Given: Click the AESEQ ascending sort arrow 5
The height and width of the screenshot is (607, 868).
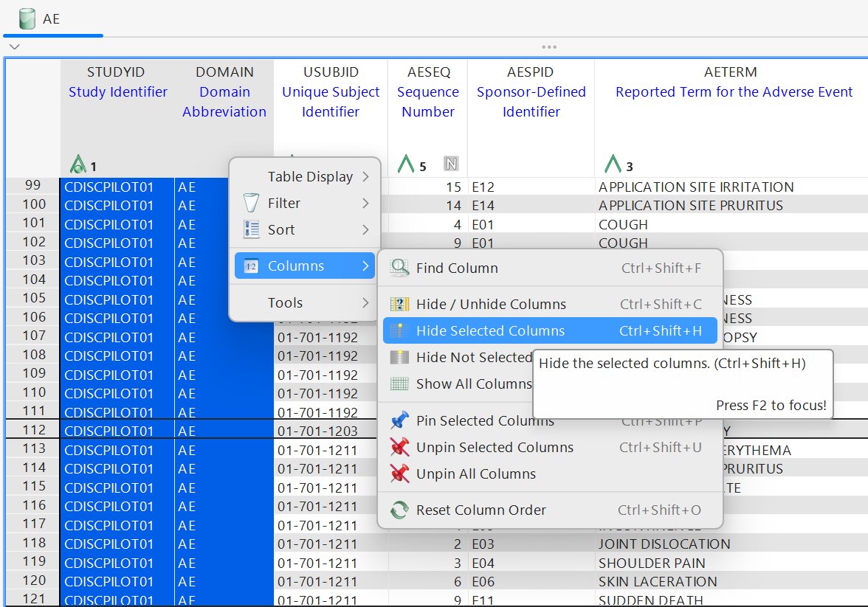Looking at the screenshot, I should [x=413, y=164].
